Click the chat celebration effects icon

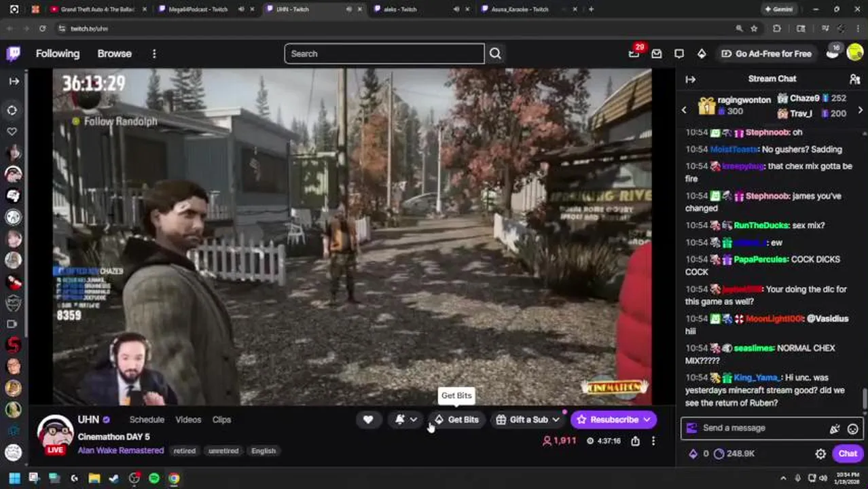[835, 429]
